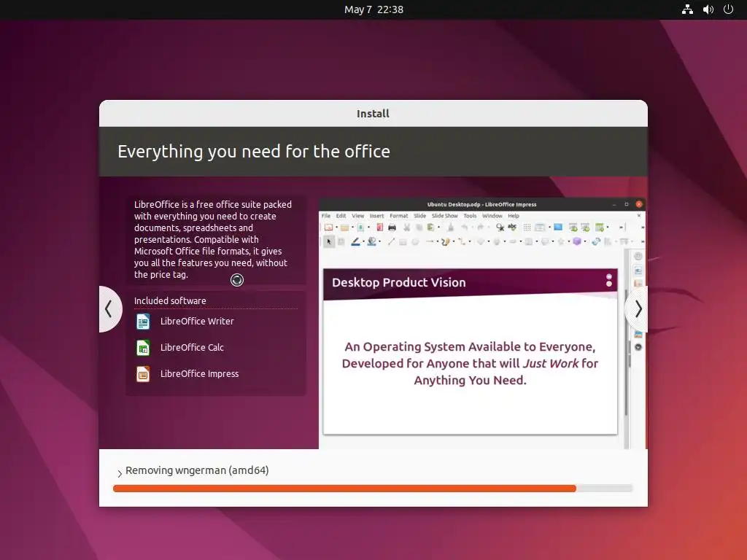The image size is (747, 560).
Task: Open Slide Show menu in Impress screenshot
Action: coord(444,216)
